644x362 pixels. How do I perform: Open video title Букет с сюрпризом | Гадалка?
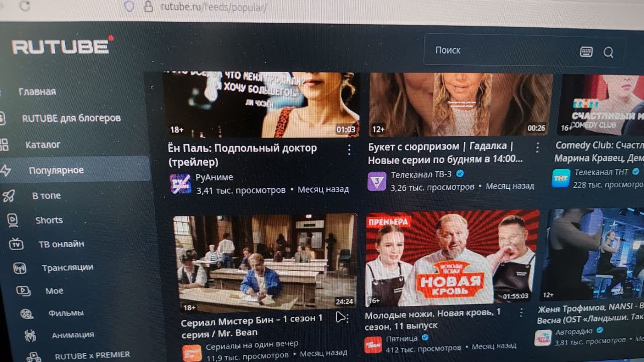(x=446, y=153)
